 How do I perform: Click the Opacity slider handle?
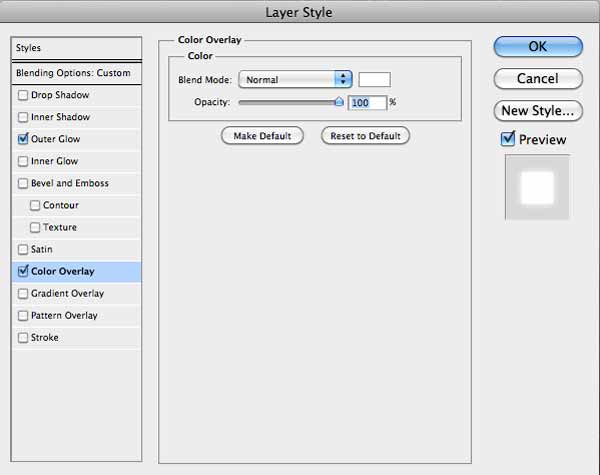point(339,102)
